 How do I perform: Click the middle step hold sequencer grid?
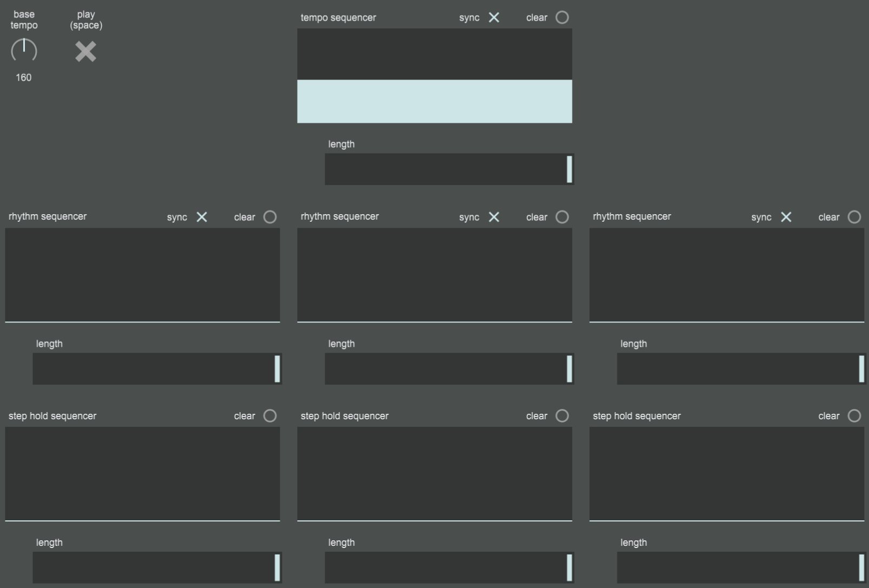click(435, 473)
